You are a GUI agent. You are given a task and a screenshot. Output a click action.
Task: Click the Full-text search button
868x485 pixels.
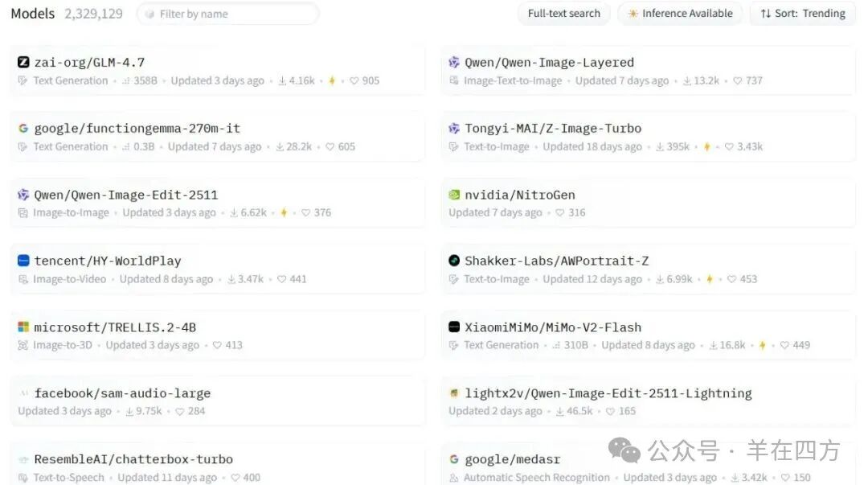(563, 14)
